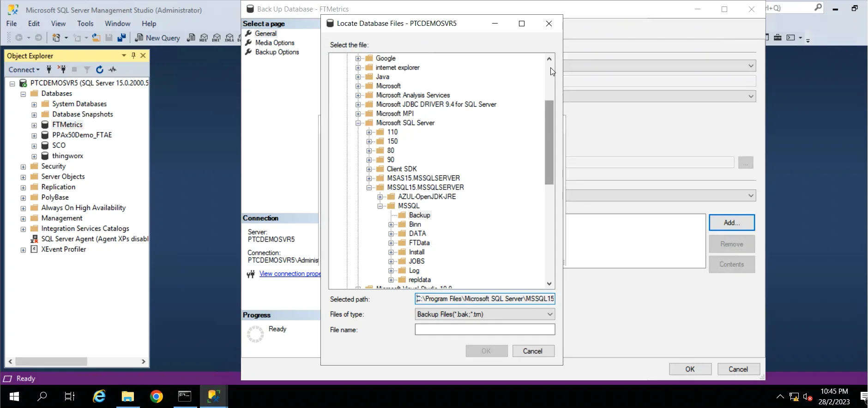Expand the DATA folder
The width and height of the screenshot is (868, 408).
pos(391,234)
